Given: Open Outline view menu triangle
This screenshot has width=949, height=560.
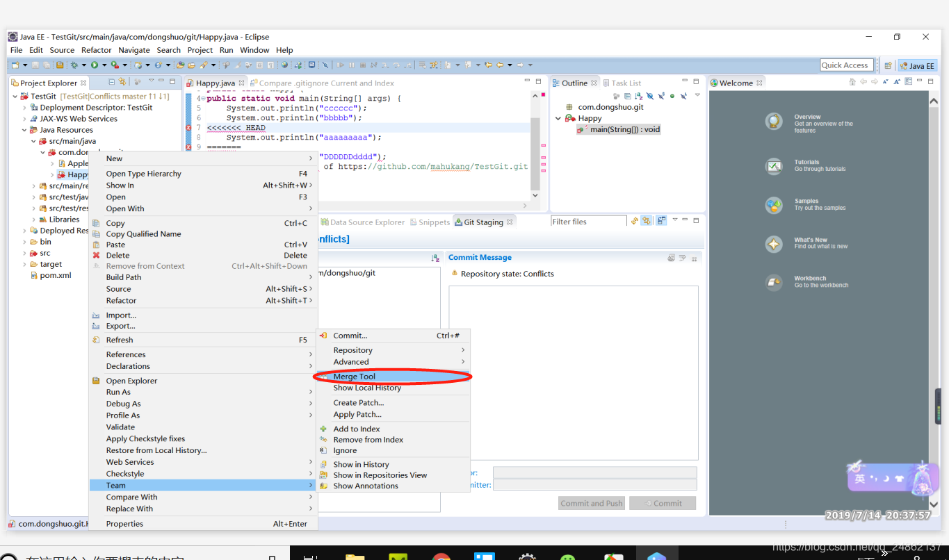Looking at the screenshot, I should pyautogui.click(x=697, y=95).
